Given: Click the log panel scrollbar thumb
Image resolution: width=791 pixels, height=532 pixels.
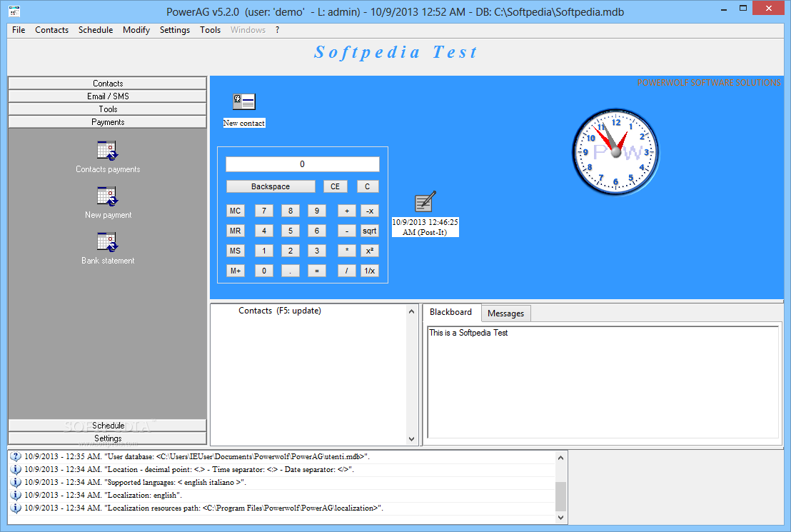Looking at the screenshot, I should coord(560,497).
